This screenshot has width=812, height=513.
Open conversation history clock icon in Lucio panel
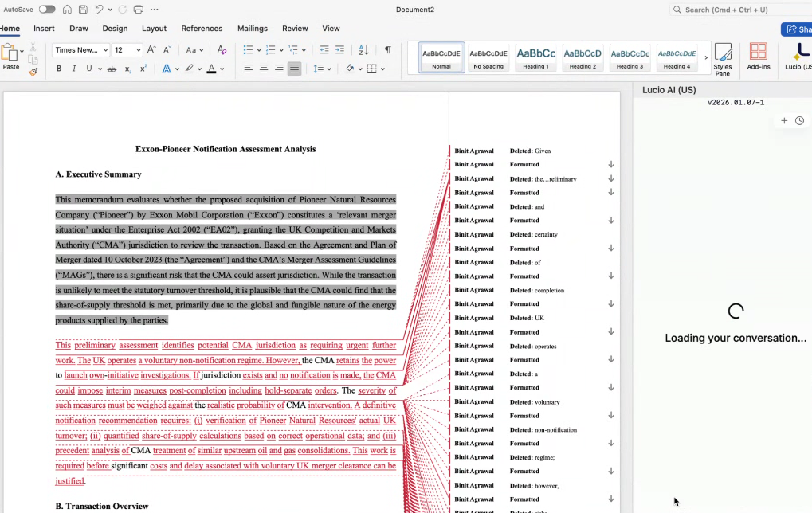click(799, 121)
